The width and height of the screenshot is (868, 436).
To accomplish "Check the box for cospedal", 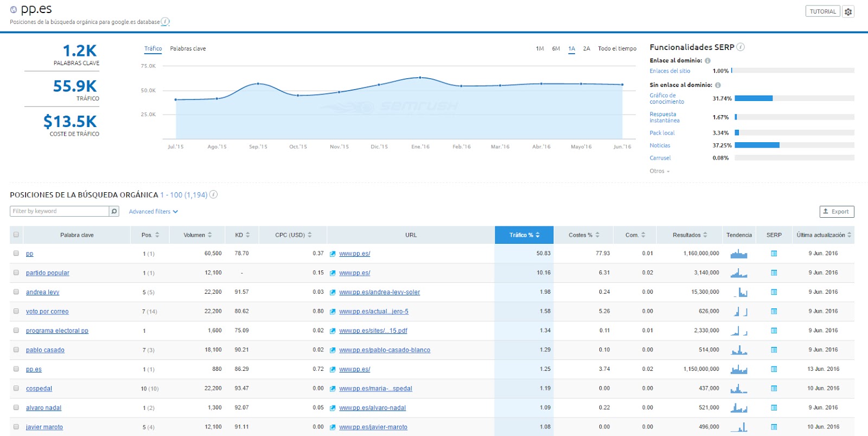I will click(x=16, y=389).
